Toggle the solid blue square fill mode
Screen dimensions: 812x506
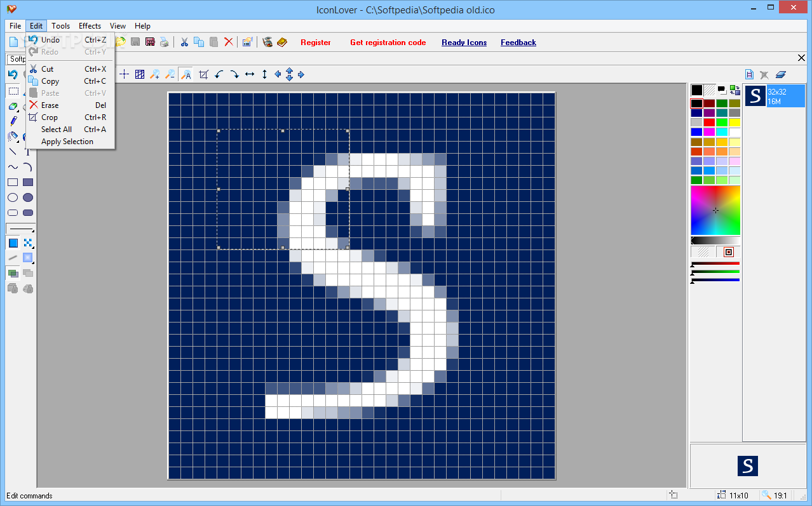point(13,243)
